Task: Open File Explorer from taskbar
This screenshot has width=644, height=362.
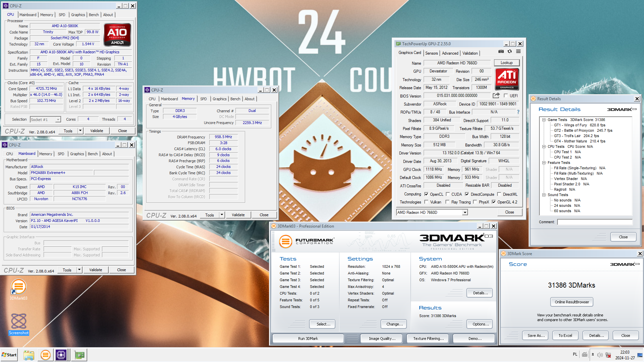Action: (x=29, y=355)
